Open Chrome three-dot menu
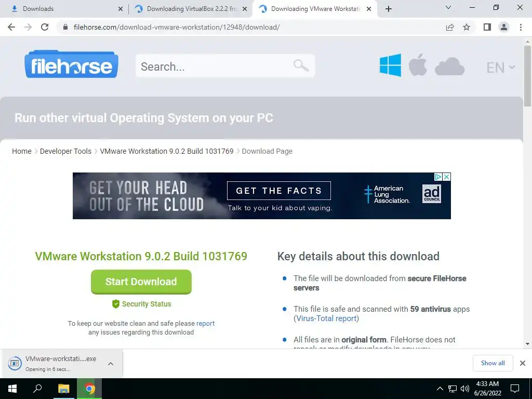The width and height of the screenshot is (532, 399). (521, 27)
